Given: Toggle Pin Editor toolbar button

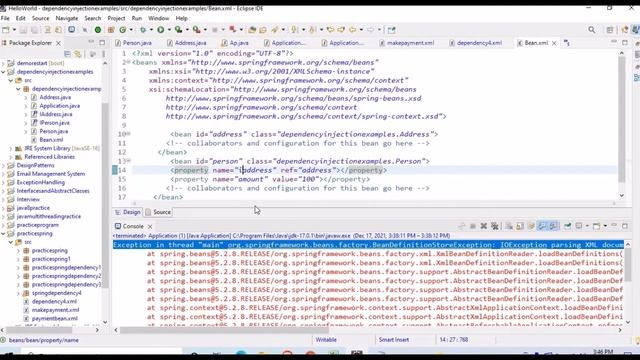Looking at the screenshot, I should (391, 30).
